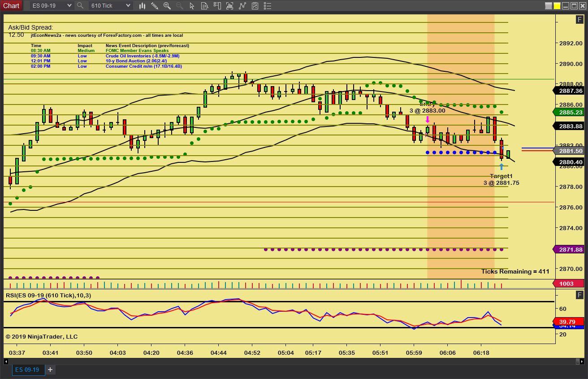The image size is (588, 379).
Task: Open the 610 Tick interval dropdown
Action: 110,5
